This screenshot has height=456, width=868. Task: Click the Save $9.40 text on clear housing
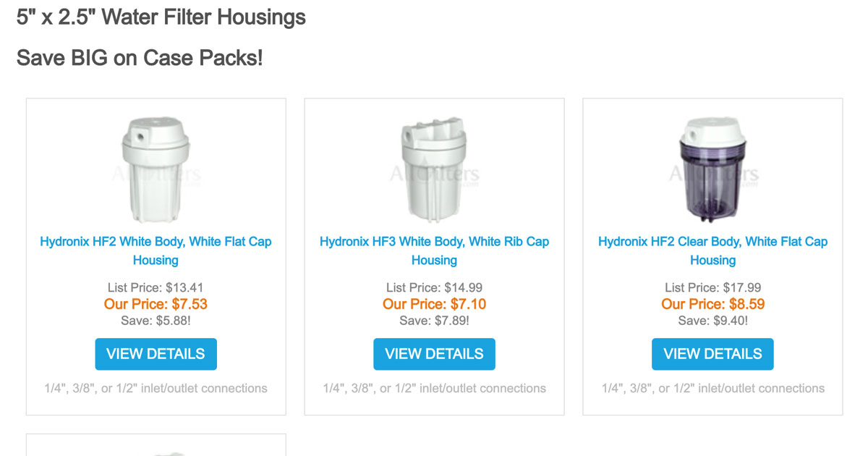pyautogui.click(x=712, y=320)
